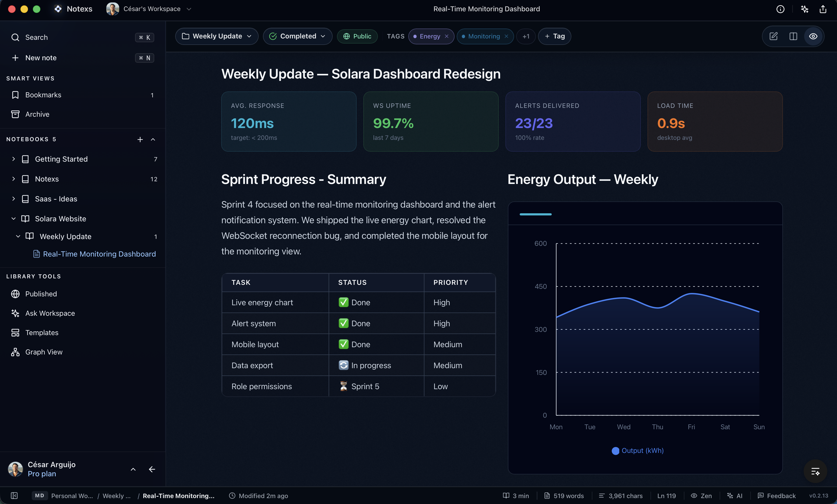Image resolution: width=837 pixels, height=504 pixels.
Task: Open the info icon in title bar
Action: pyautogui.click(x=780, y=9)
